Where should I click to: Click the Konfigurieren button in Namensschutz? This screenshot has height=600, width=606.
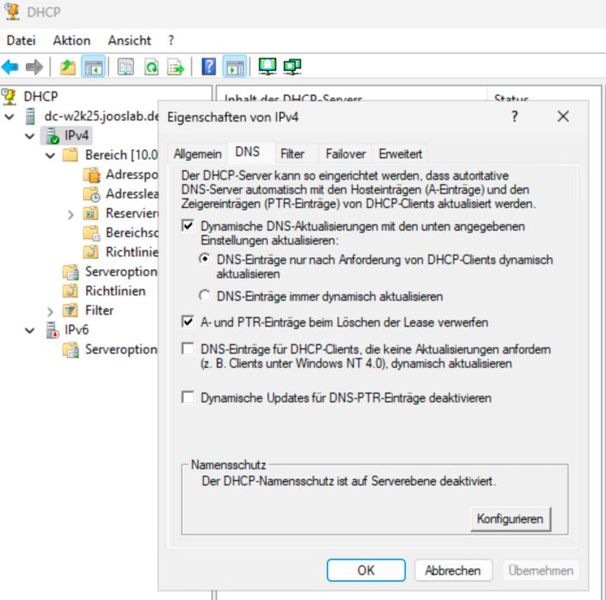[510, 519]
